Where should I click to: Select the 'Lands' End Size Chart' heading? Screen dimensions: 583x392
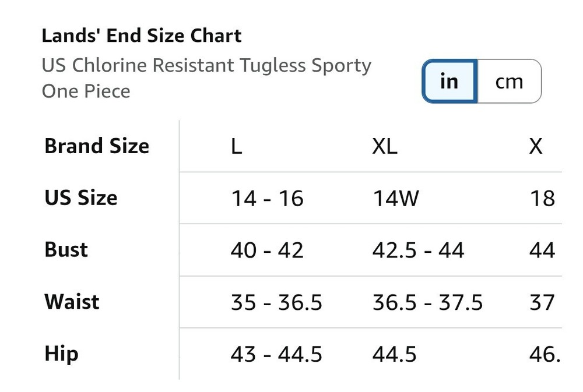(x=142, y=36)
